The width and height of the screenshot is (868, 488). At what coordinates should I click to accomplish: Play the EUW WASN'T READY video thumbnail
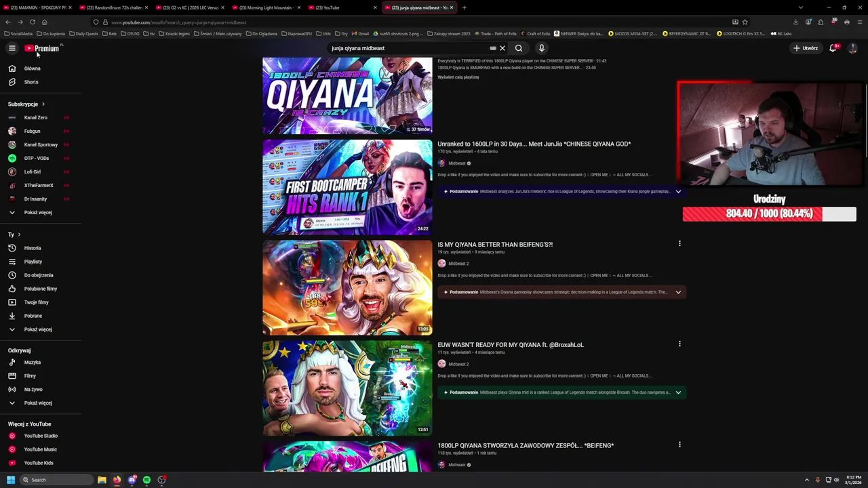(x=347, y=388)
